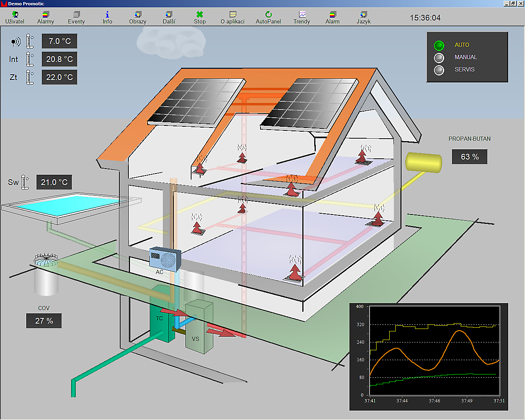Screen dimensions: 525x420
Task: Click the VS storage tank
Action: (199, 327)
